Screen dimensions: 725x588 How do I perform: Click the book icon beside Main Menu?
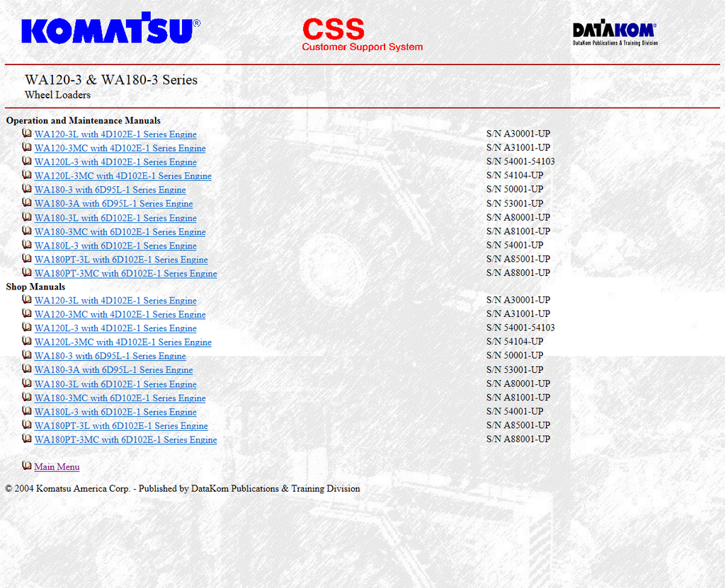[27, 466]
